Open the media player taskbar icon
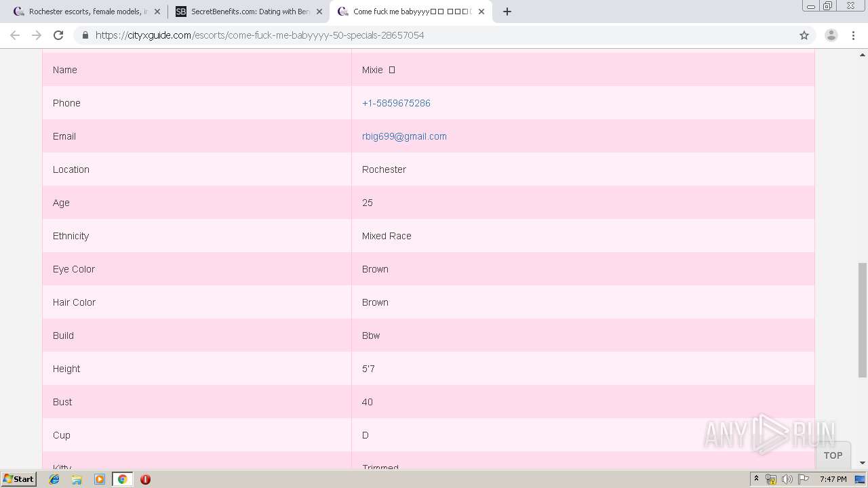The image size is (868, 488). [x=100, y=479]
